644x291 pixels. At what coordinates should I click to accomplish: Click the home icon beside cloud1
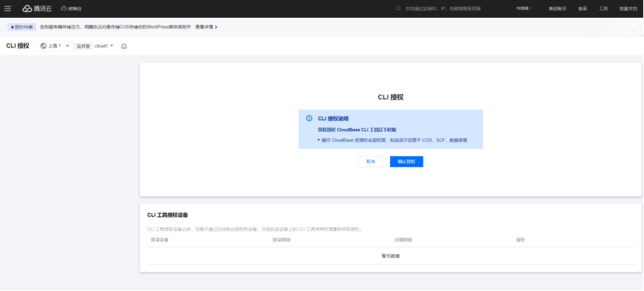pyautogui.click(x=124, y=47)
